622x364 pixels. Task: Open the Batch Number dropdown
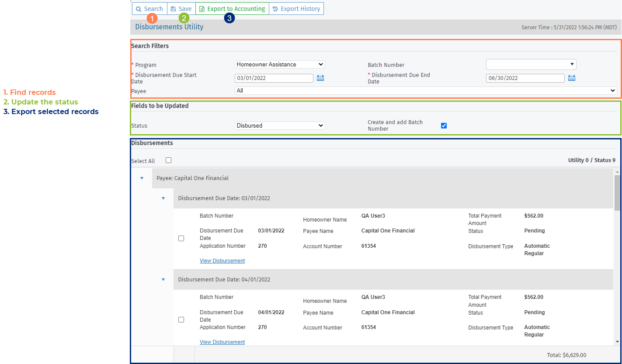pos(531,65)
